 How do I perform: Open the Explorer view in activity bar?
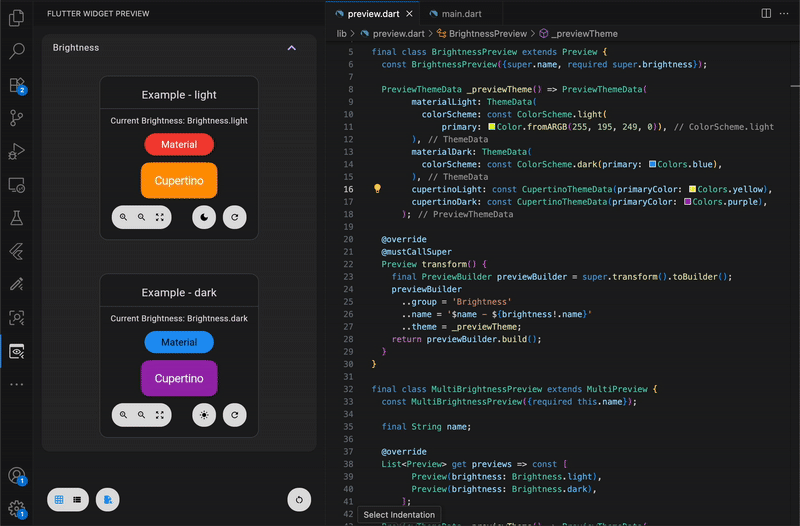point(16,18)
